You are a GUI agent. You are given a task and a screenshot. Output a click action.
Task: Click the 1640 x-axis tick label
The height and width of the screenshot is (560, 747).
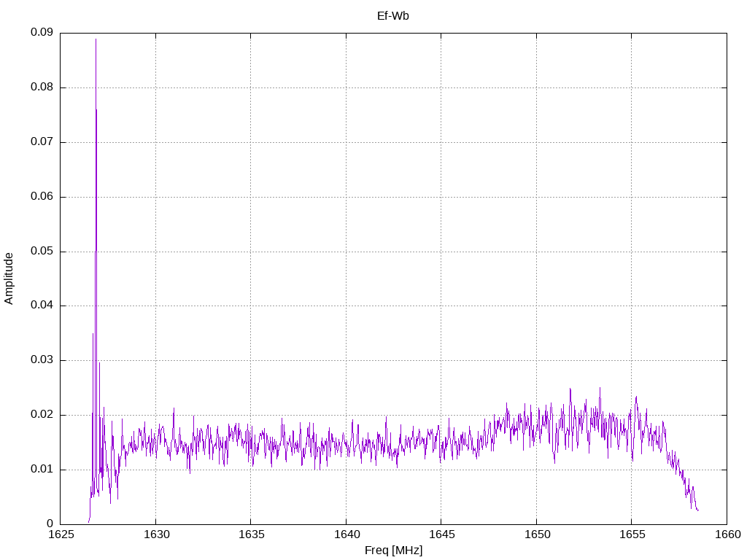(346, 535)
